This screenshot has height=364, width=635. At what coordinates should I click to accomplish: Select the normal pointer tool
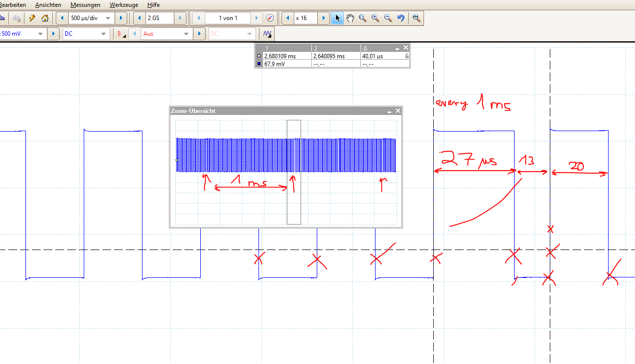[337, 18]
